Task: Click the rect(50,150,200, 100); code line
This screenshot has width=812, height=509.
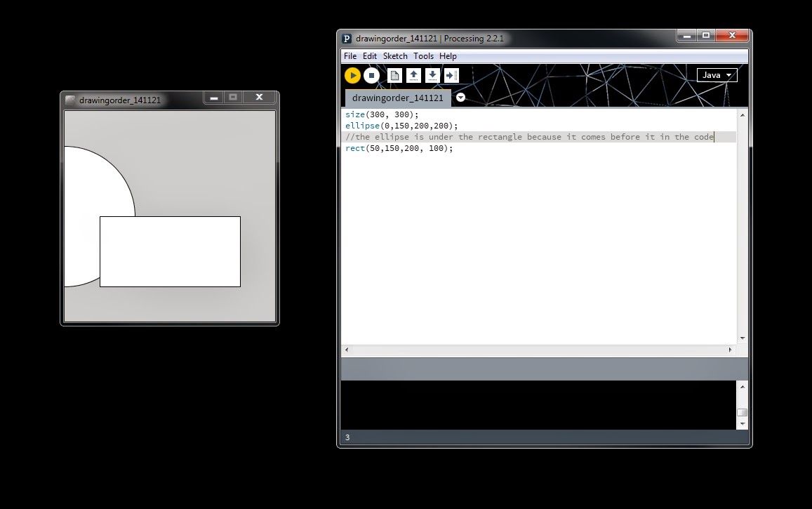Action: pyautogui.click(x=399, y=149)
